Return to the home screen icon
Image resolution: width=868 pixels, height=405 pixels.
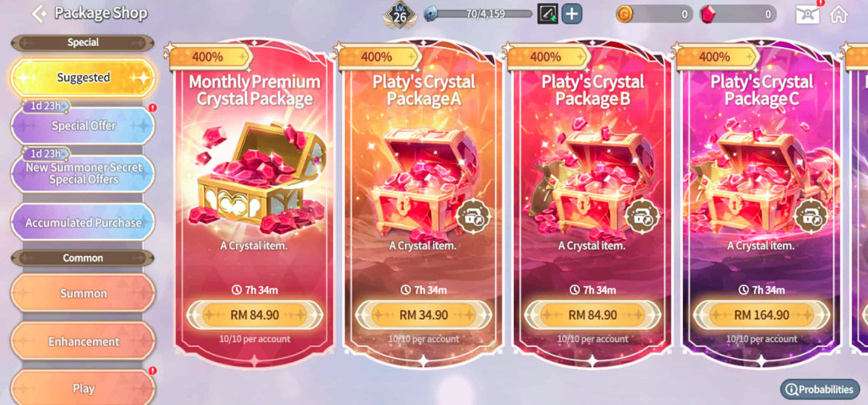838,13
